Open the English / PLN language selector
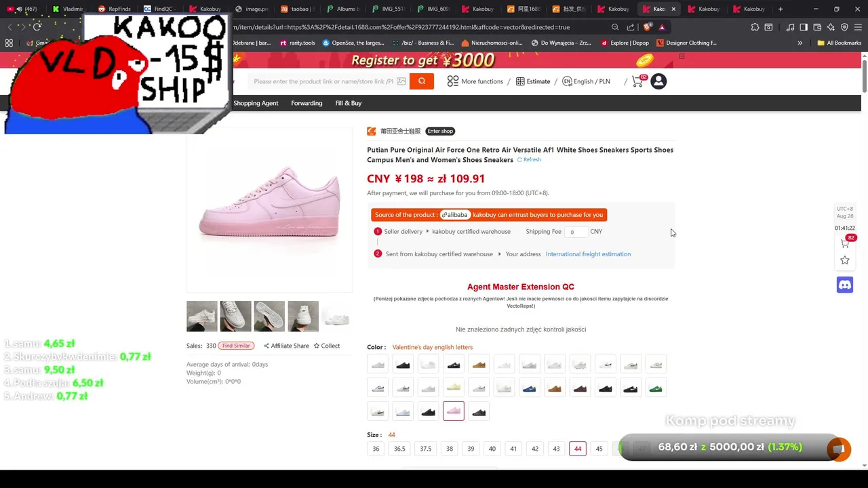 [x=586, y=81]
